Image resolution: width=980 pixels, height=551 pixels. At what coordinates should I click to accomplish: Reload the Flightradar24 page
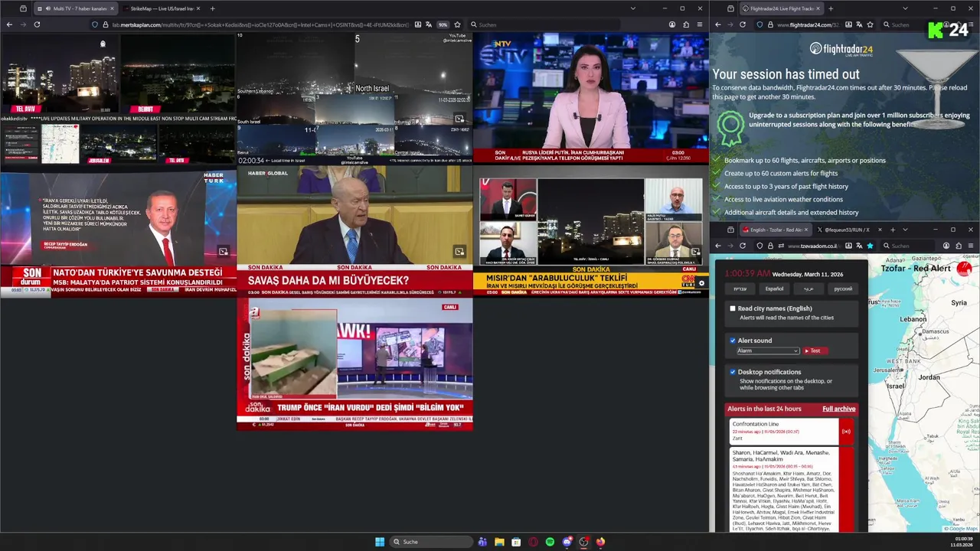(742, 24)
